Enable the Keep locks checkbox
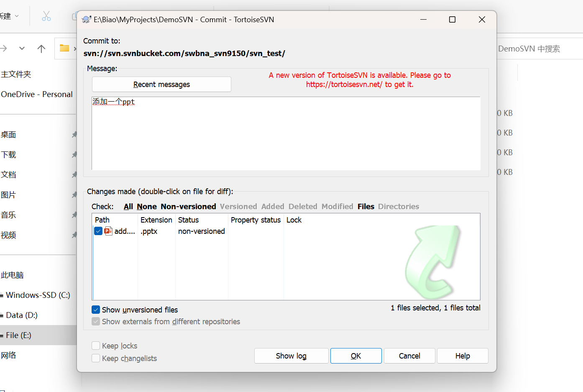The width and height of the screenshot is (583, 392). tap(96, 346)
